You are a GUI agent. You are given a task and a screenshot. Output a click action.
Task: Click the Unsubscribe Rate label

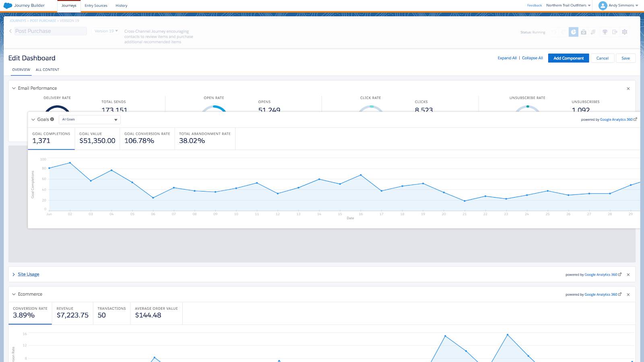(x=527, y=98)
